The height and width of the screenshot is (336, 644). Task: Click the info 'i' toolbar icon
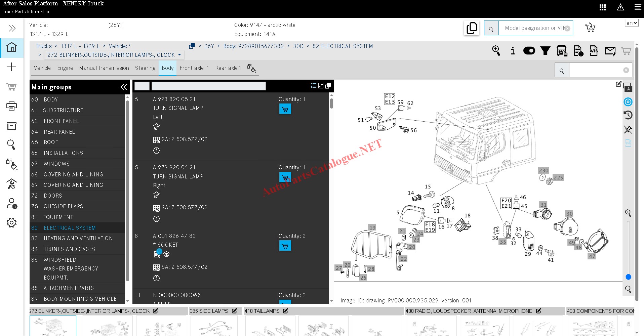[512, 51]
